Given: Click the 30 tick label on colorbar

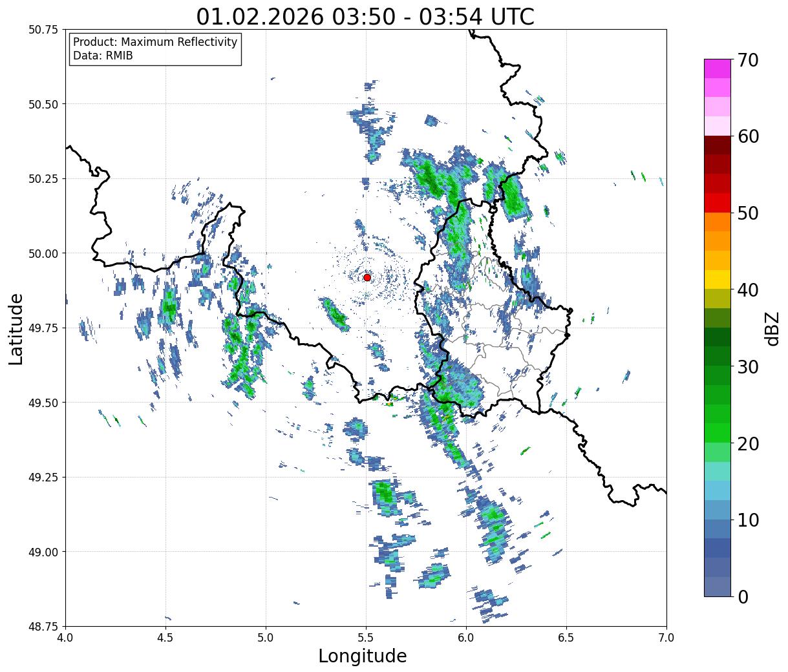Looking at the screenshot, I should [x=749, y=366].
